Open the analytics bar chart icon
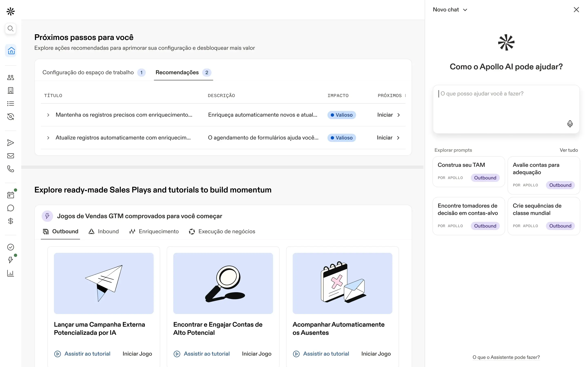The width and height of the screenshot is (588, 367). (x=10, y=273)
